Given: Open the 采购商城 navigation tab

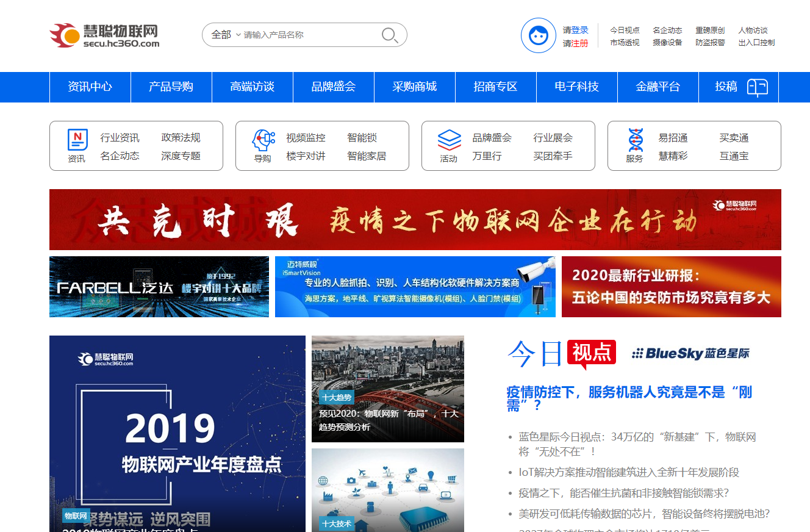Looking at the screenshot, I should [415, 87].
